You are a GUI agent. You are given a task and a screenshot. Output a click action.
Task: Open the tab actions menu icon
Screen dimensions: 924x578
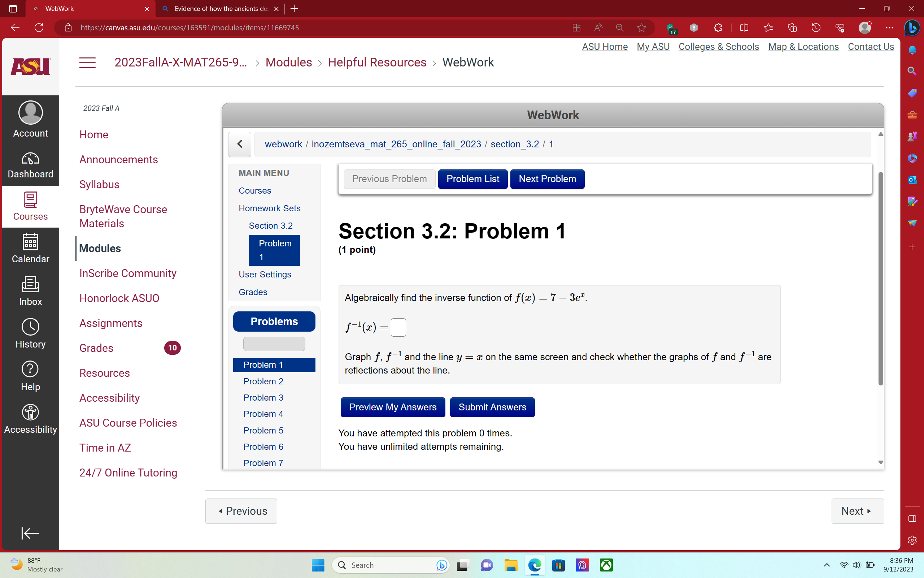(x=13, y=8)
